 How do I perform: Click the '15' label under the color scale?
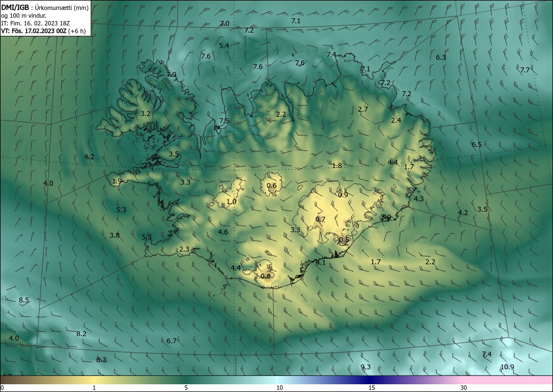(372, 388)
